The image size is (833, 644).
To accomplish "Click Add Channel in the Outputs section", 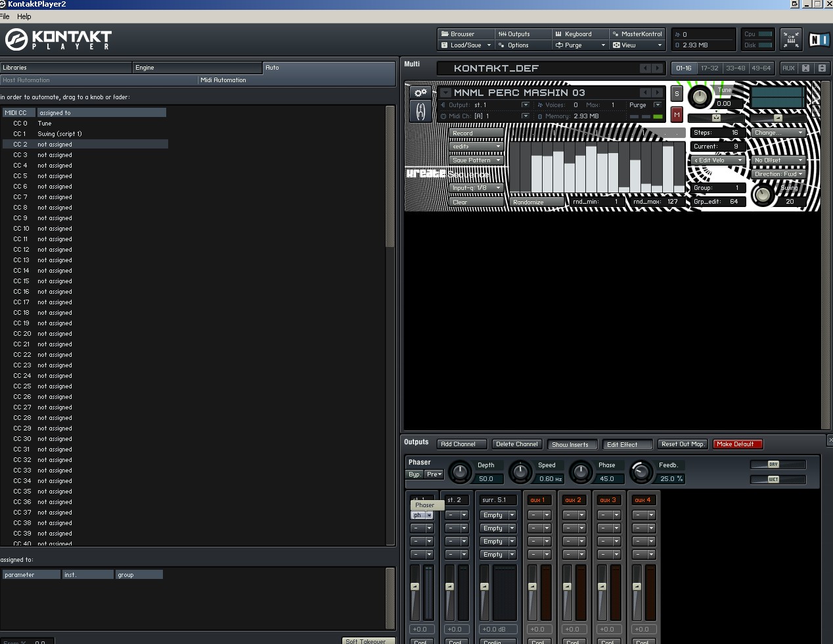I will [x=461, y=444].
